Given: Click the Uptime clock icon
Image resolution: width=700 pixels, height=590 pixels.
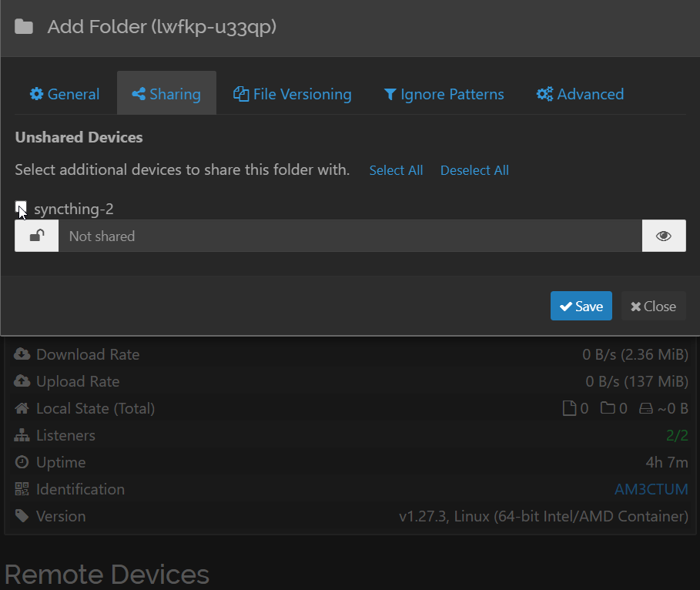Looking at the screenshot, I should (x=22, y=462).
